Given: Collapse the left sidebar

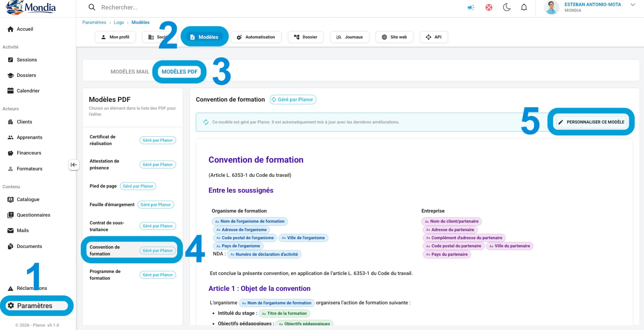Looking at the screenshot, I should tap(74, 165).
